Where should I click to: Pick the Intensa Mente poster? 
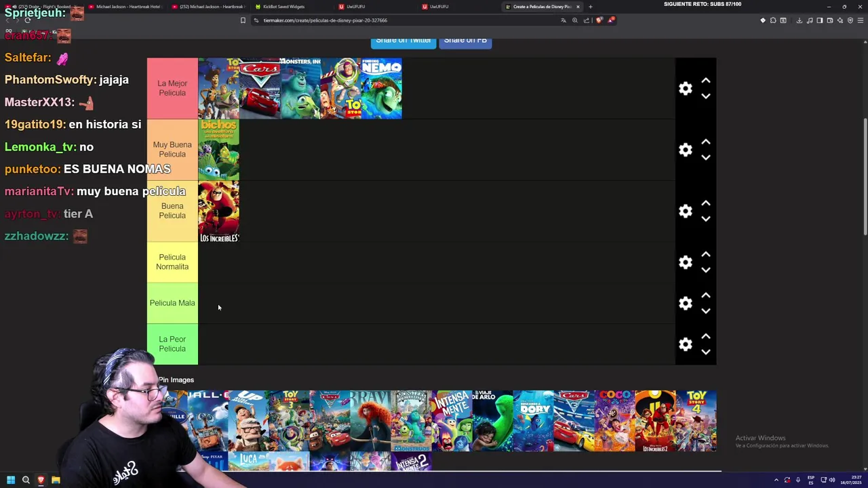click(x=452, y=421)
